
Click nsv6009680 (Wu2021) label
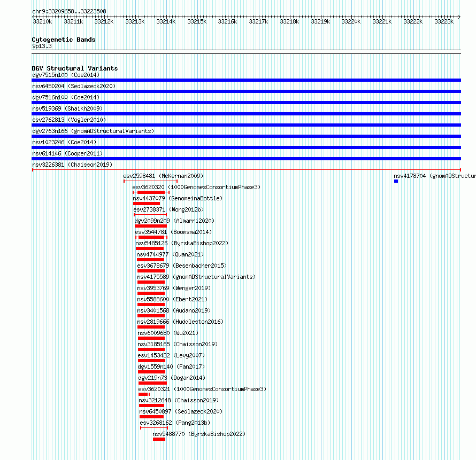click(168, 333)
